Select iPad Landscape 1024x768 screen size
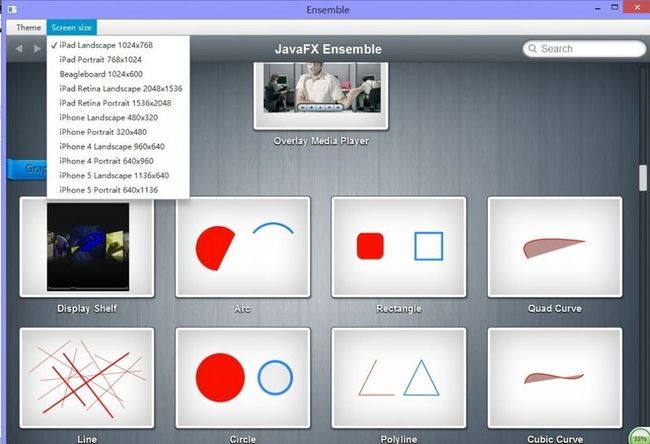 click(x=118, y=45)
